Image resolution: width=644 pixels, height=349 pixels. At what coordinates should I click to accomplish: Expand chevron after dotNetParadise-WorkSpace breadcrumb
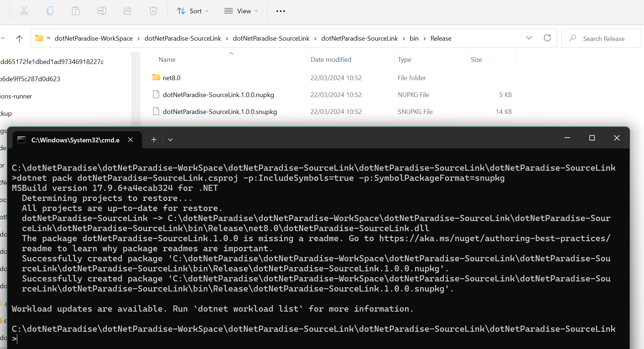(139, 38)
